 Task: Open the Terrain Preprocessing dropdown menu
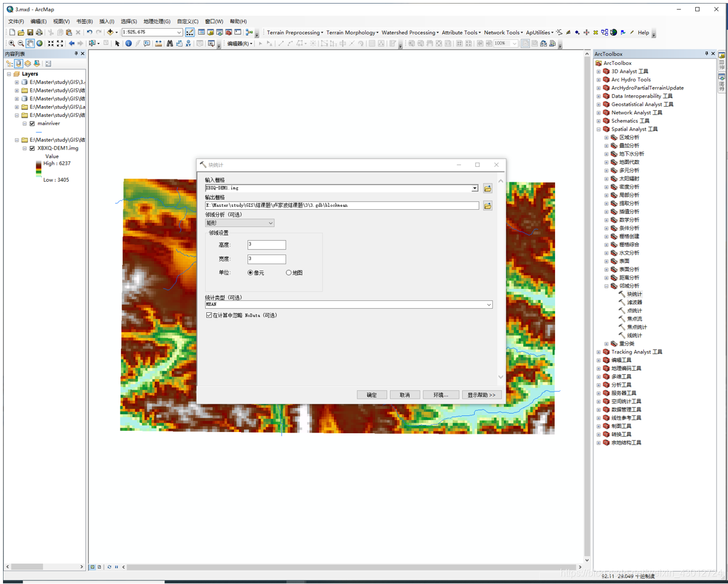[x=295, y=32]
